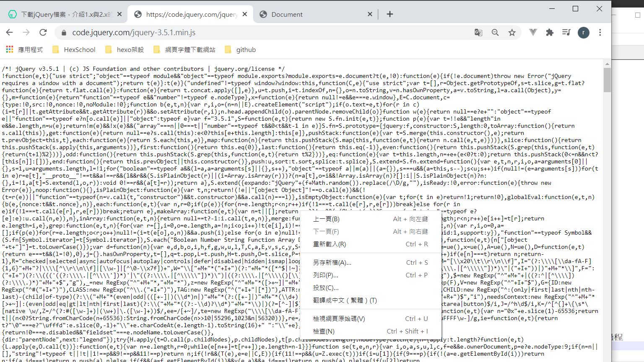Open the extensions puzzle icon
The width and height of the screenshot is (644, 362).
550,32
